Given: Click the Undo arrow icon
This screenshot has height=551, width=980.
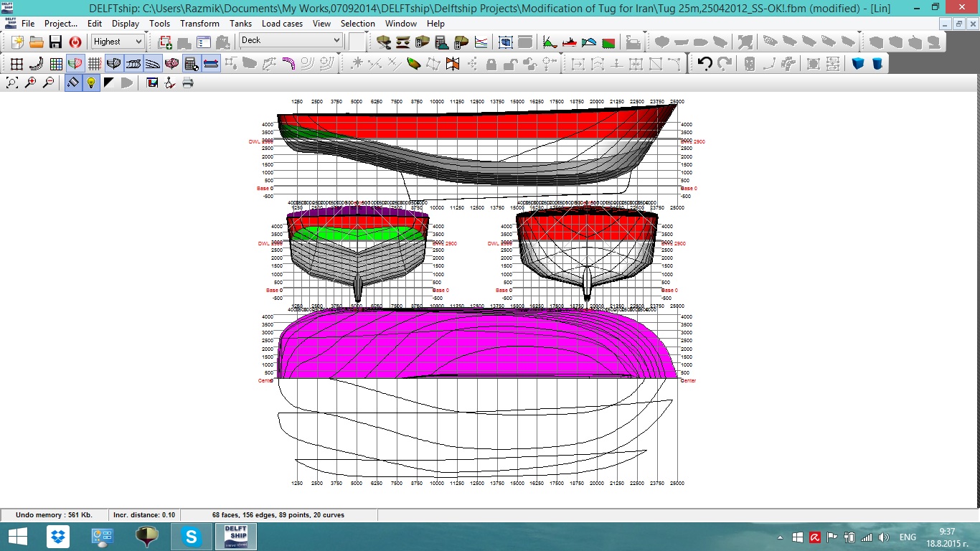Looking at the screenshot, I should pyautogui.click(x=705, y=64).
